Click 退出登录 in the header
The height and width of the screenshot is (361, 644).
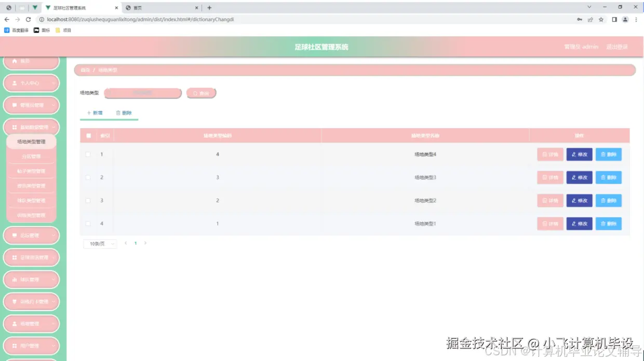(x=616, y=47)
